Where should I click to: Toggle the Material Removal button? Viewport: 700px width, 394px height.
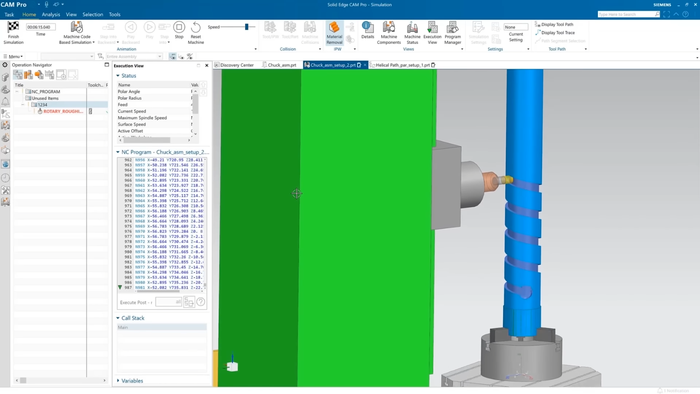tap(334, 33)
